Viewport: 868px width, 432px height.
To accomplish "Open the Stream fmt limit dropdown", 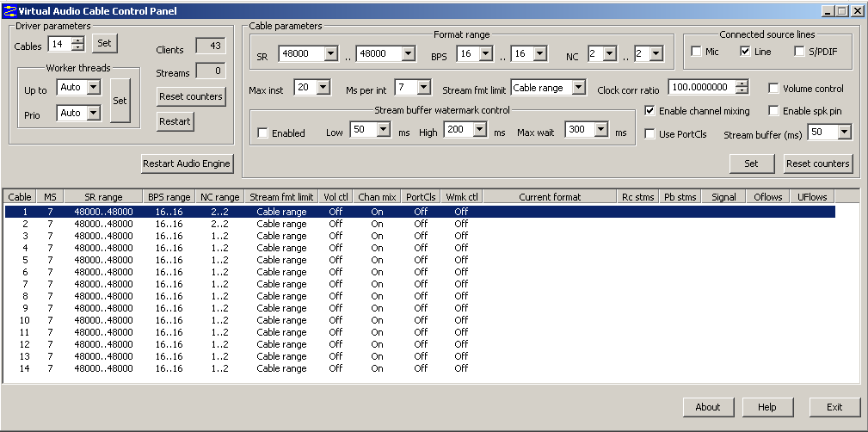I will tap(578, 87).
